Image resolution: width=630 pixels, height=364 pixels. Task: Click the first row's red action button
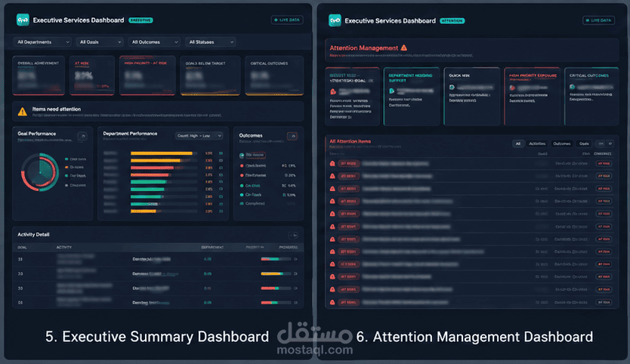point(604,164)
